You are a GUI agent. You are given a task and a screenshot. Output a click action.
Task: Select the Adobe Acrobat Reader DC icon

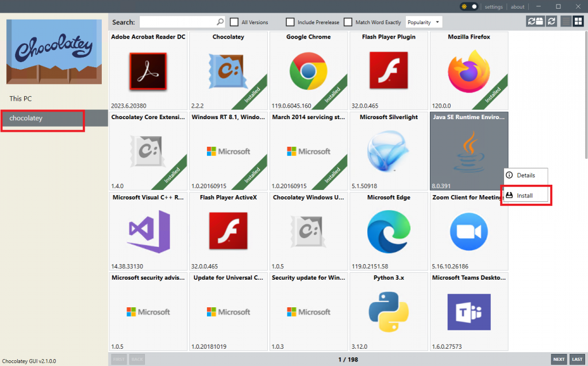pos(148,71)
